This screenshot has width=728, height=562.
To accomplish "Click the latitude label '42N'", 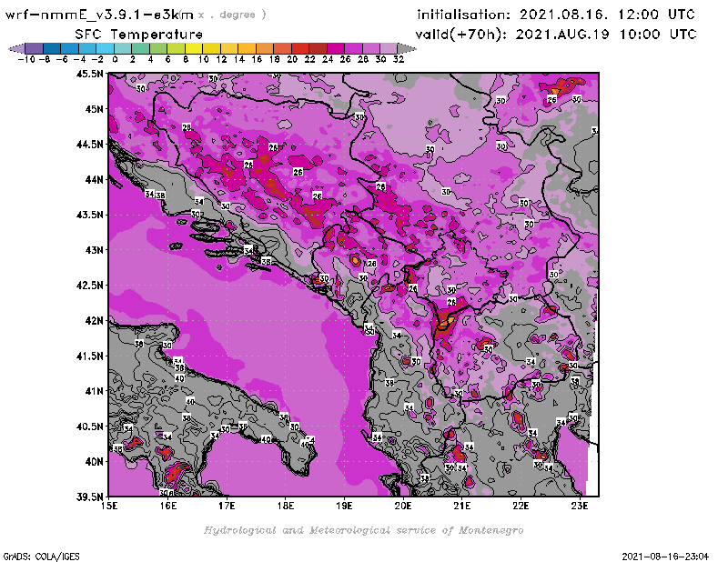I will [x=94, y=320].
